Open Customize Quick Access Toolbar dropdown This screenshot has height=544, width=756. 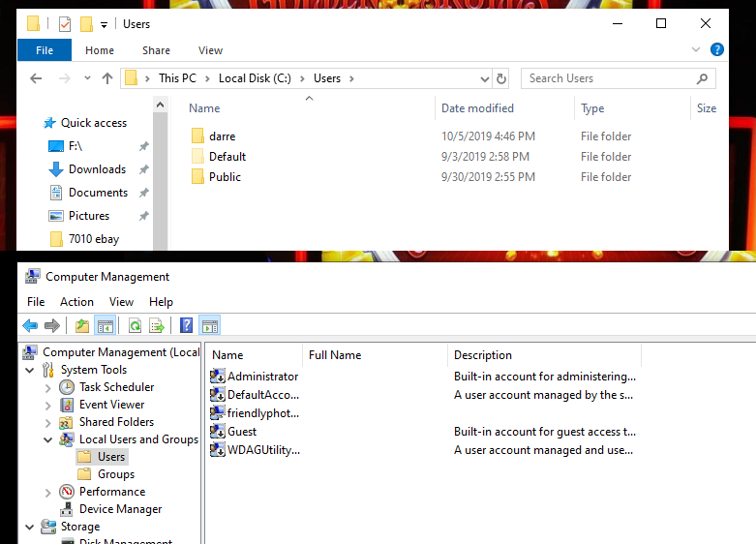coord(104,25)
